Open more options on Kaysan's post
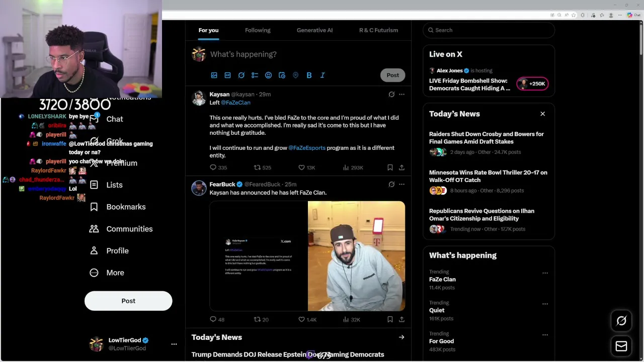 pyautogui.click(x=401, y=94)
